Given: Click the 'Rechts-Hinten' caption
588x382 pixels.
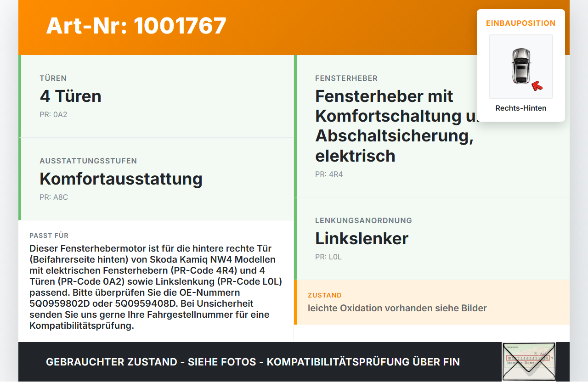Looking at the screenshot, I should point(521,108).
